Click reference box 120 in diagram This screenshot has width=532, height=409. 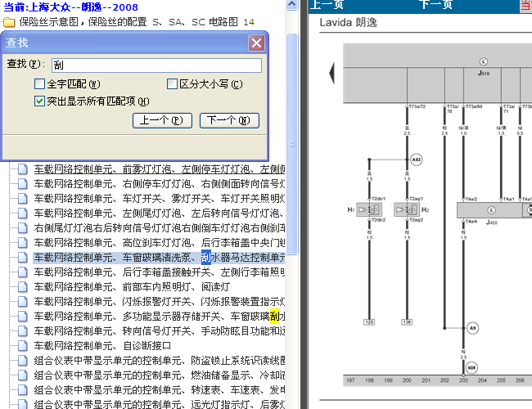point(369,321)
